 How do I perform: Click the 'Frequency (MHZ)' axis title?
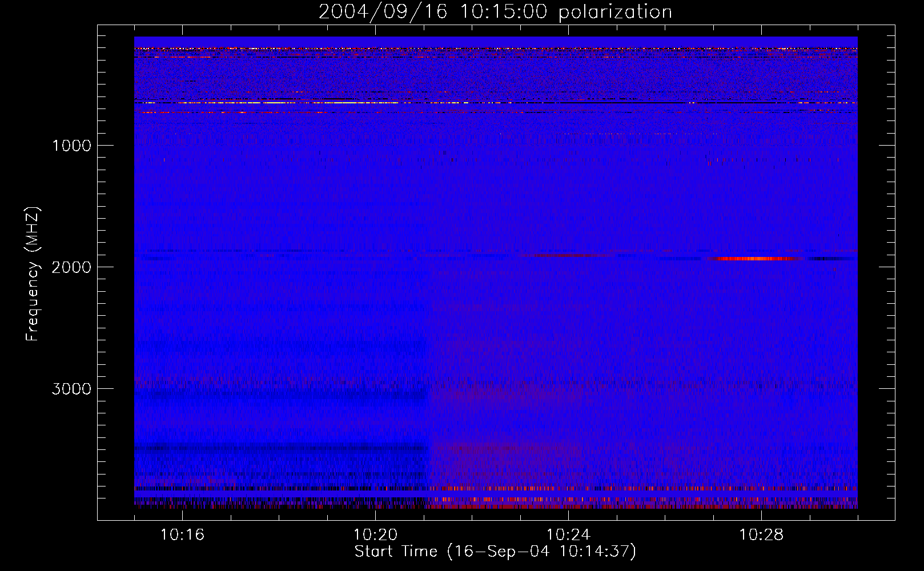[33, 274]
